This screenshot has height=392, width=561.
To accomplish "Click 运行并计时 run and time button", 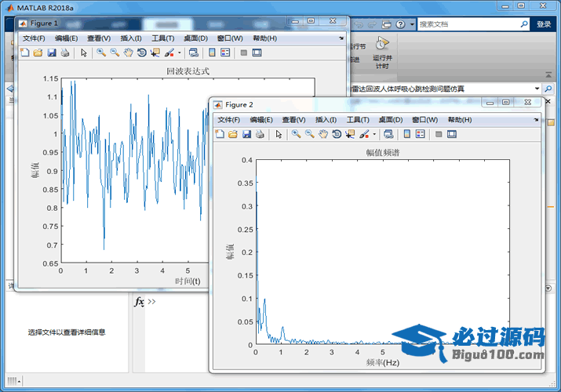I will (382, 53).
